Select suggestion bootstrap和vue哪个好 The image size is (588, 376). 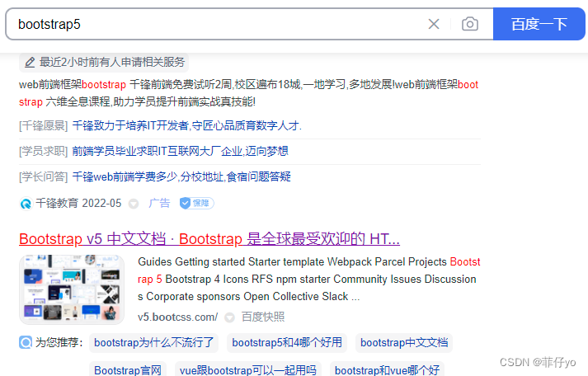coord(387,370)
